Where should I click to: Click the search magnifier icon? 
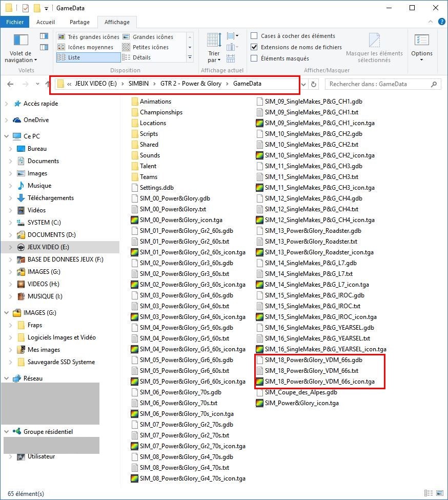click(434, 84)
